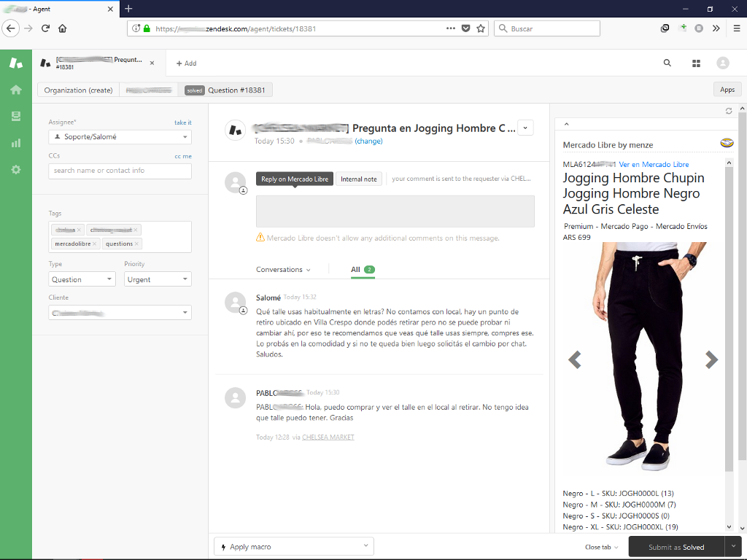Click the Zendesk search magnifier icon

tap(667, 63)
